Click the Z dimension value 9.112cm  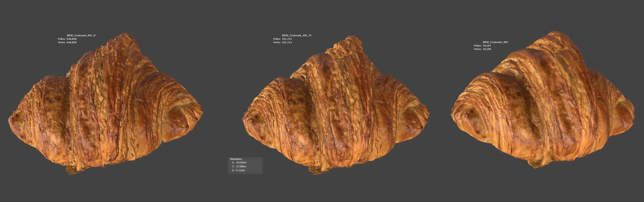(x=240, y=171)
